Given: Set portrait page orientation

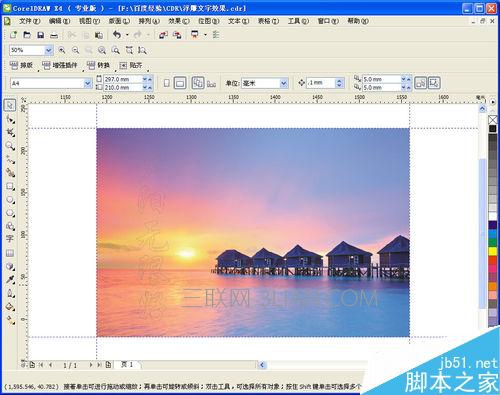Looking at the screenshot, I should (x=167, y=83).
